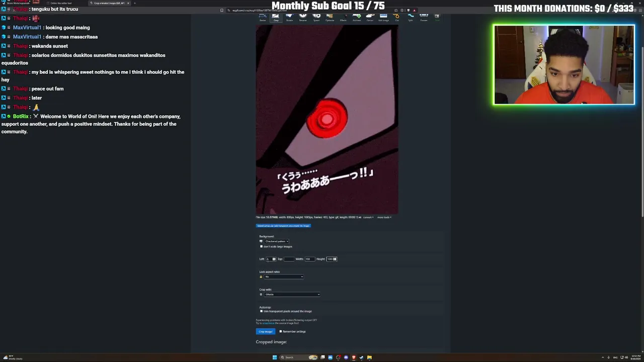Open the Frames tool

point(424,18)
